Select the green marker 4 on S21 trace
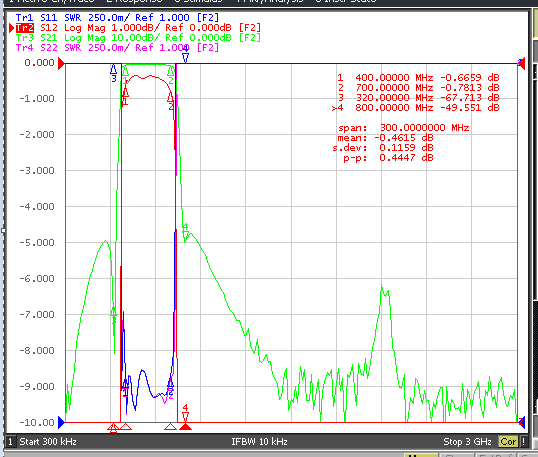 [186, 235]
